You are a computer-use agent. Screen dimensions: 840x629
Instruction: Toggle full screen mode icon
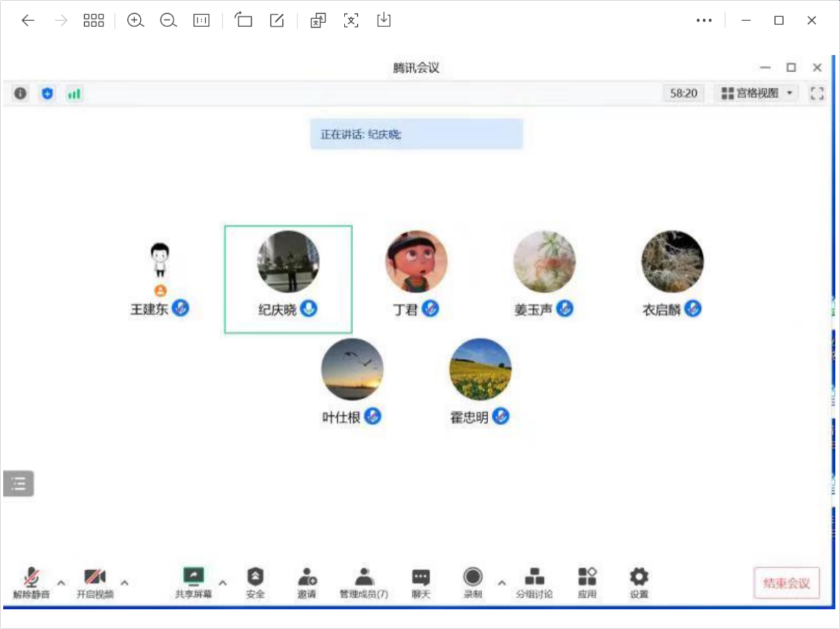tap(817, 93)
